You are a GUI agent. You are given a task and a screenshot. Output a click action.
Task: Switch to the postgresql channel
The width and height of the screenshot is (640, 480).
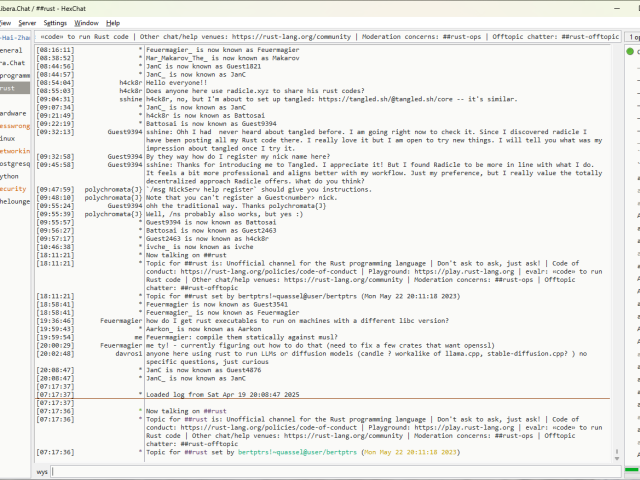14,163
